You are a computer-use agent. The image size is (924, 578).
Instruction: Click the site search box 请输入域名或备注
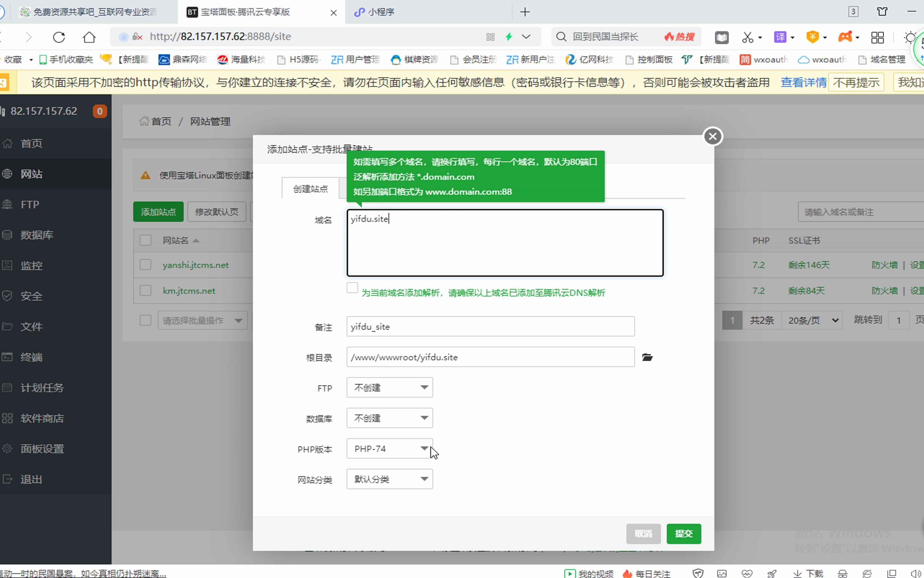(x=861, y=212)
